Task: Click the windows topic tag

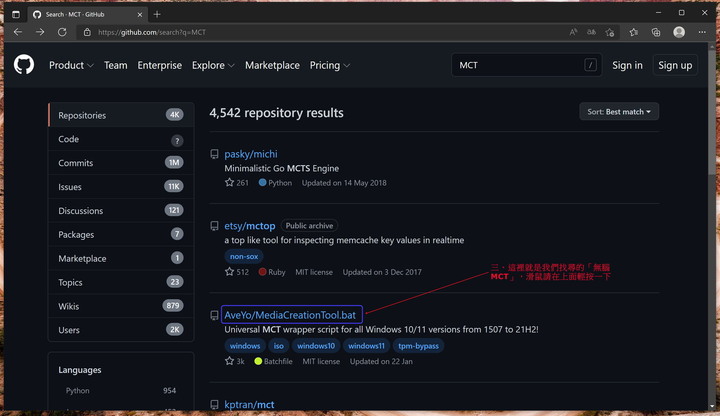Action: 245,346
